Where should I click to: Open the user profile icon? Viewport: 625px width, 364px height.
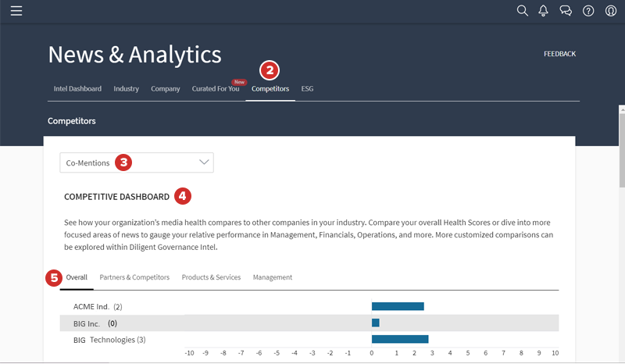pos(611,11)
